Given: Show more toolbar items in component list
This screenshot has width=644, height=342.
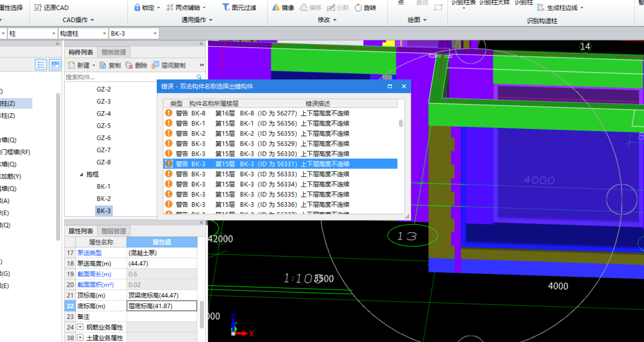Looking at the screenshot, I should 202,65.
